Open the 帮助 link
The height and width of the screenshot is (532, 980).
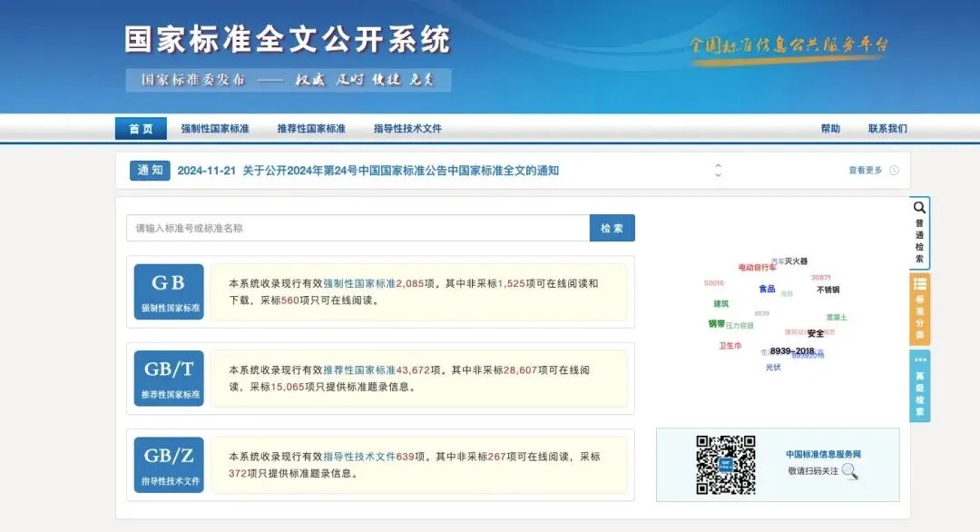tap(830, 129)
